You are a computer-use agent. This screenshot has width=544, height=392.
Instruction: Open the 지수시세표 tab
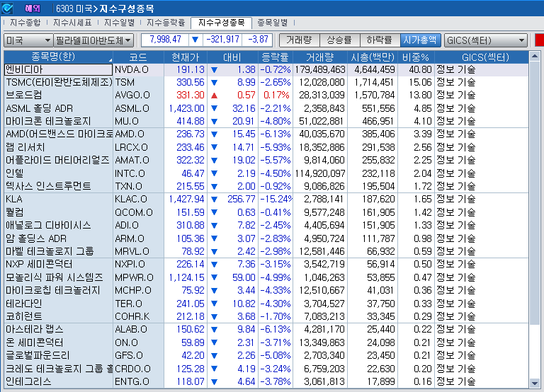click(72, 23)
